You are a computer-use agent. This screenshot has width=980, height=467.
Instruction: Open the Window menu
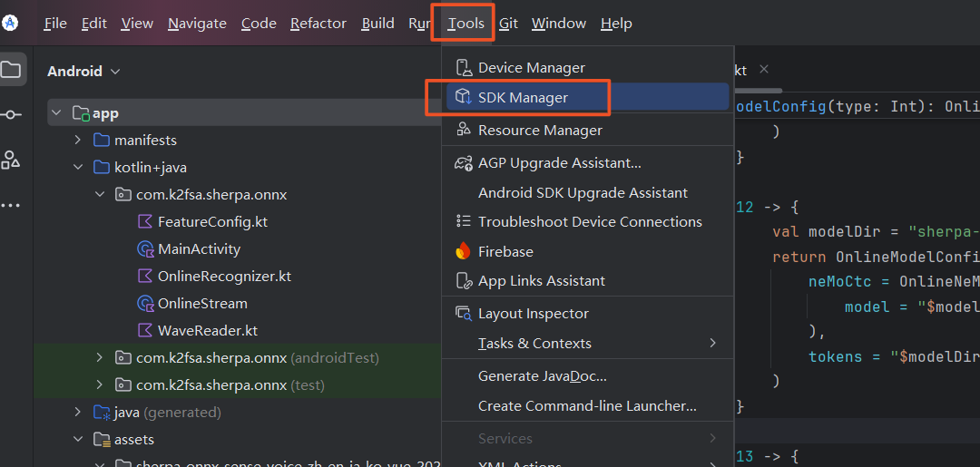tap(559, 24)
